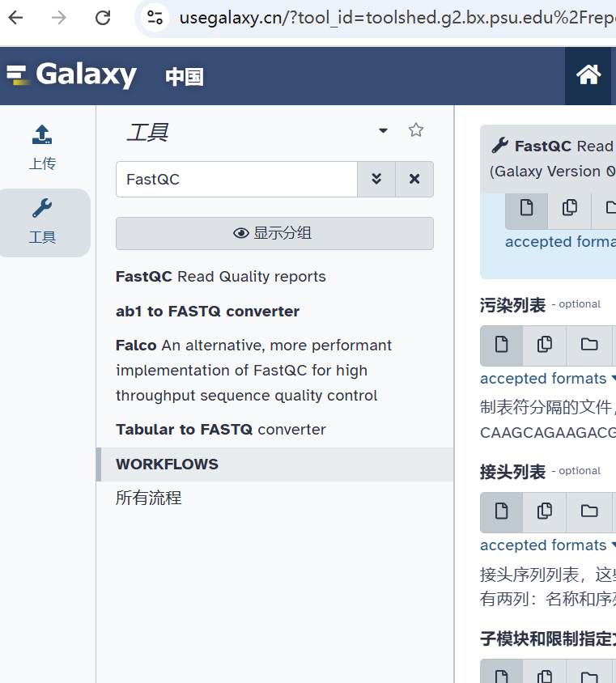Viewport: 616px width, 683px height.
Task: Select single dataset in FastQC input row
Action: pos(526,210)
